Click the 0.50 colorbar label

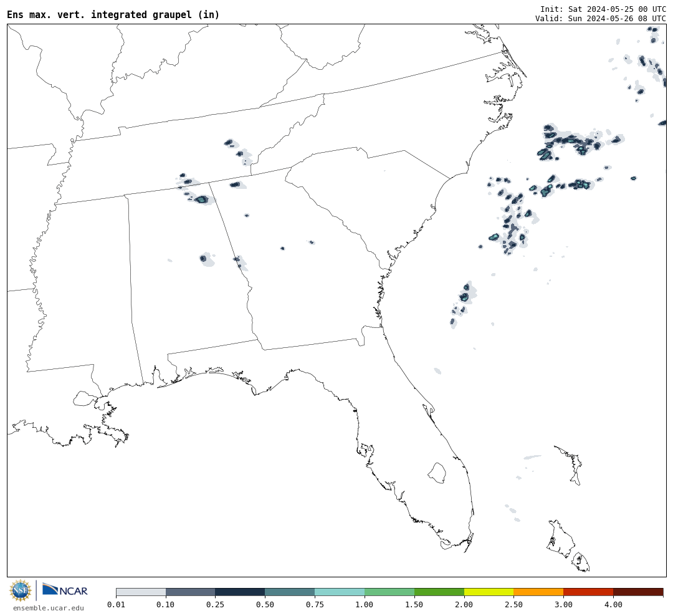click(x=265, y=605)
